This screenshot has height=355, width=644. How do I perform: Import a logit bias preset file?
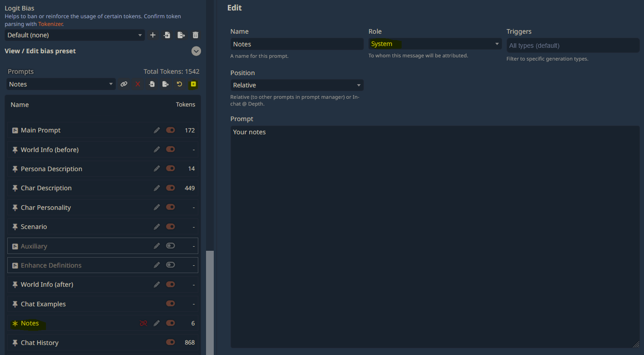[167, 35]
